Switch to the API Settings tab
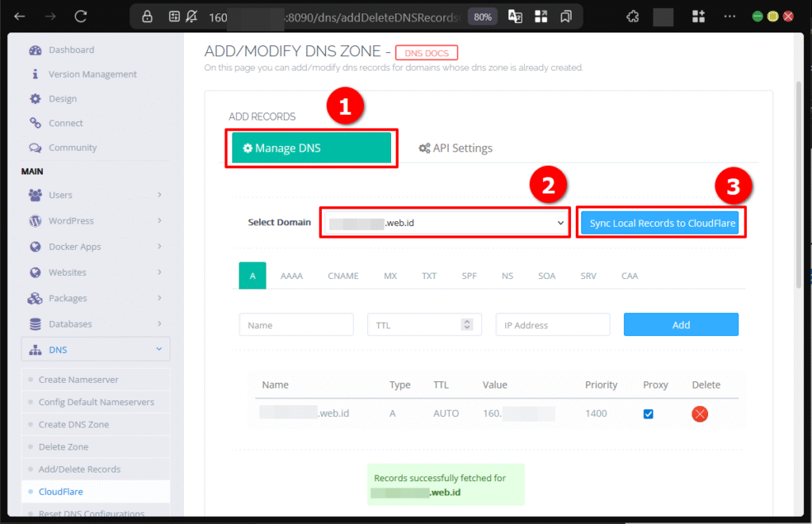 pos(455,147)
